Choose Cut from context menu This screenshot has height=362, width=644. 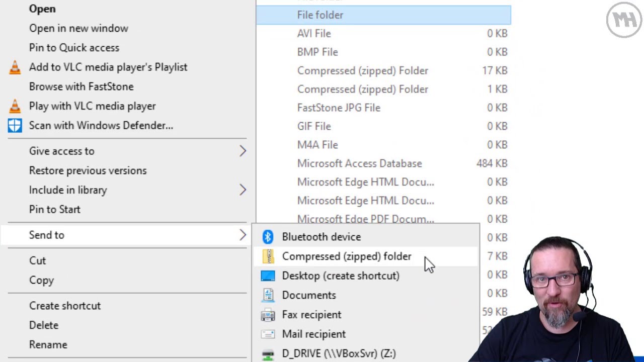pos(37,260)
